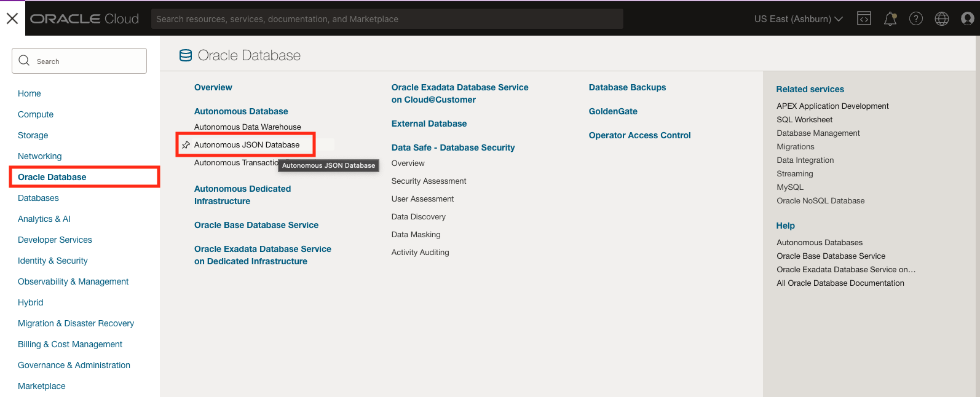Viewport: 980px width, 397px height.
Task: Open Data Masking under Data Safe
Action: pos(416,235)
